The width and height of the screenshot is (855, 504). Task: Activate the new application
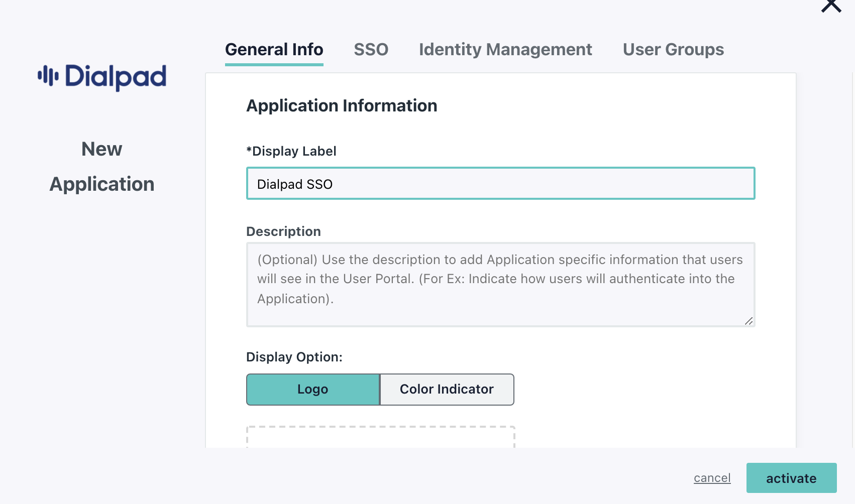(x=792, y=478)
